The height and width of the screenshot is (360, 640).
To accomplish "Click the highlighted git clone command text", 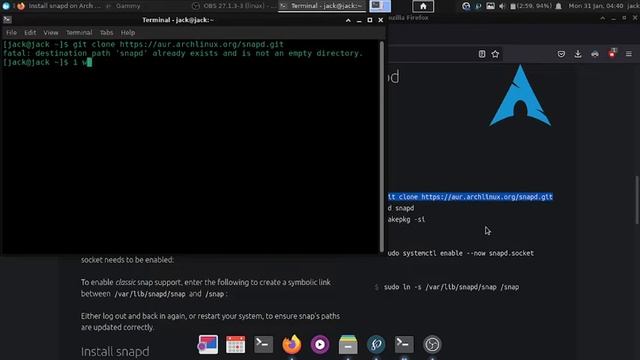I will click(470, 197).
